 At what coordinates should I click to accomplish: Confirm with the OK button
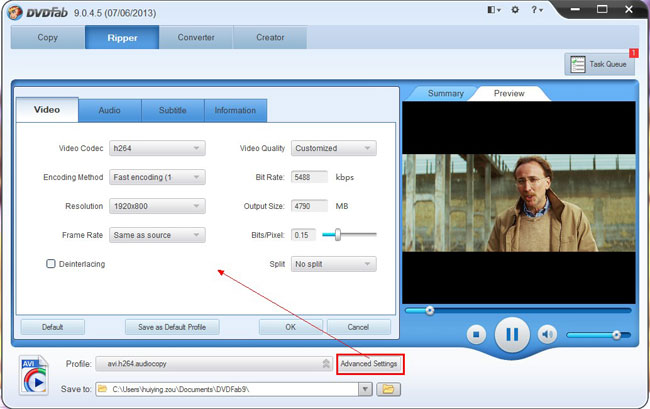[x=291, y=327]
